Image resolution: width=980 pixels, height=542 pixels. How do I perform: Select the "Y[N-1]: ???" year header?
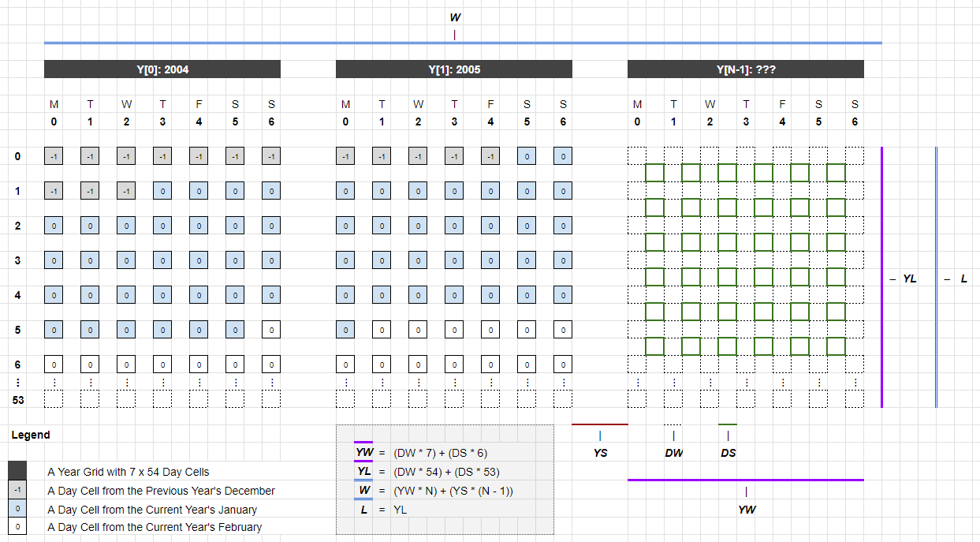(x=746, y=69)
